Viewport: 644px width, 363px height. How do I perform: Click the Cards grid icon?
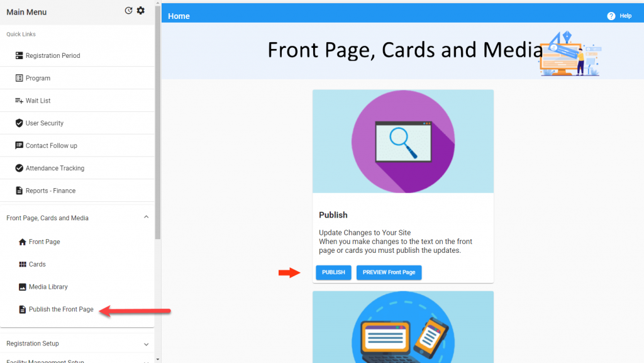click(x=23, y=264)
